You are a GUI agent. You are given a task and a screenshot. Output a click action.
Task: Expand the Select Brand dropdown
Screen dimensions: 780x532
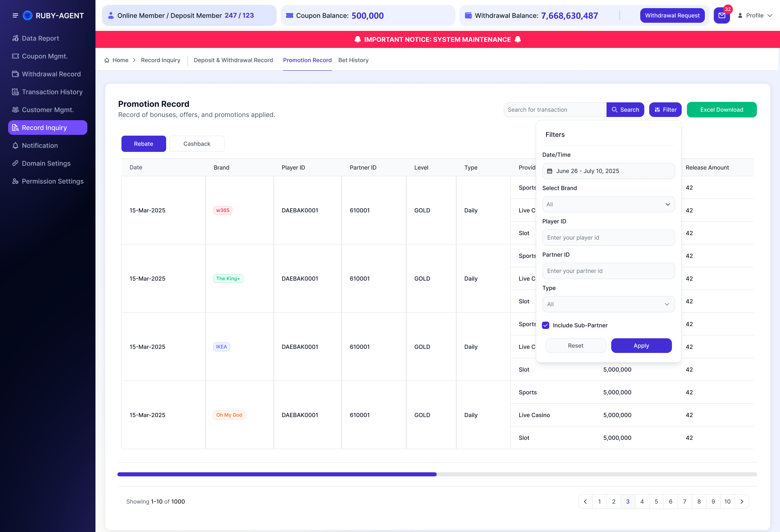click(x=608, y=204)
